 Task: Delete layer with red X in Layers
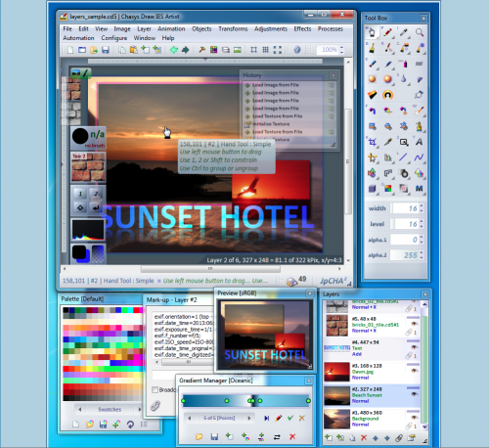click(x=364, y=438)
